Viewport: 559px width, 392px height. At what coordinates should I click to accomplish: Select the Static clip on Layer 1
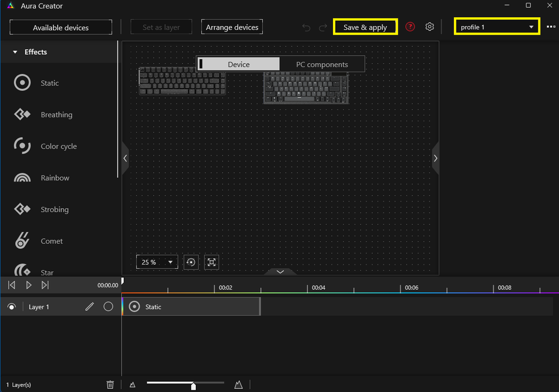[x=191, y=306]
